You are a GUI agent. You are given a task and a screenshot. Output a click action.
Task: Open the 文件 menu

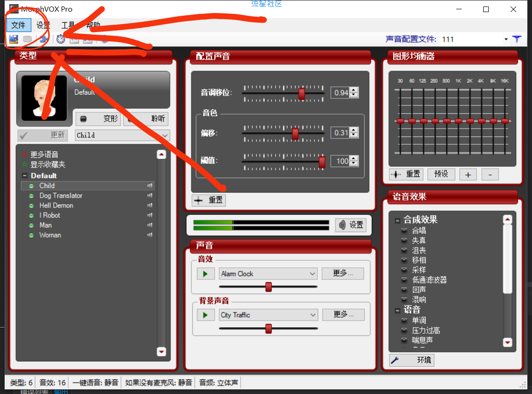(18, 25)
